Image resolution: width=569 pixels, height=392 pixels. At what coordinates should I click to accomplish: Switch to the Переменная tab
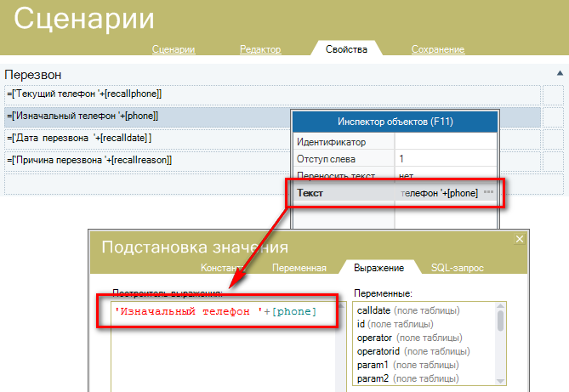[x=299, y=268]
